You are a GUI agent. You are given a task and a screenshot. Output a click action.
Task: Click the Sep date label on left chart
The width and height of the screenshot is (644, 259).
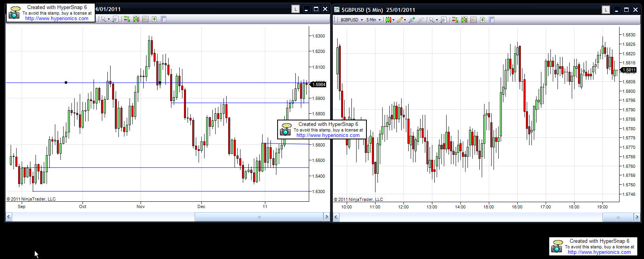tap(22, 206)
